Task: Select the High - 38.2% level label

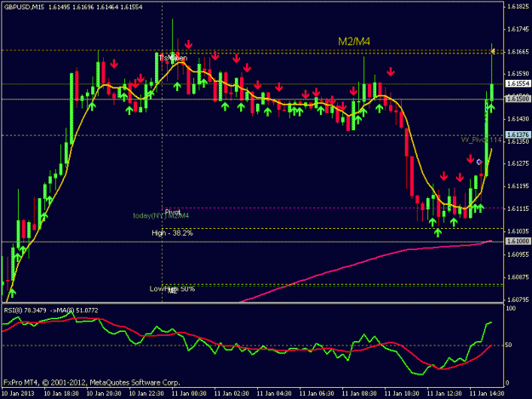Action: click(x=172, y=233)
